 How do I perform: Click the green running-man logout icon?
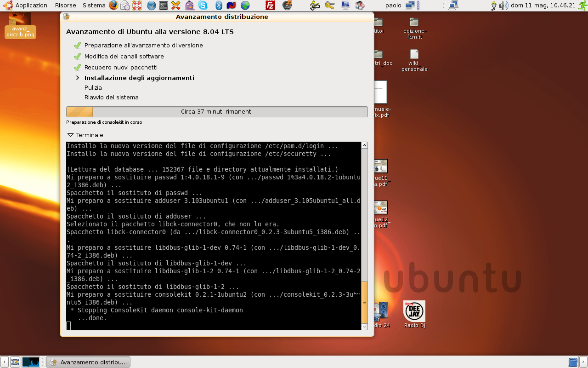click(583, 6)
